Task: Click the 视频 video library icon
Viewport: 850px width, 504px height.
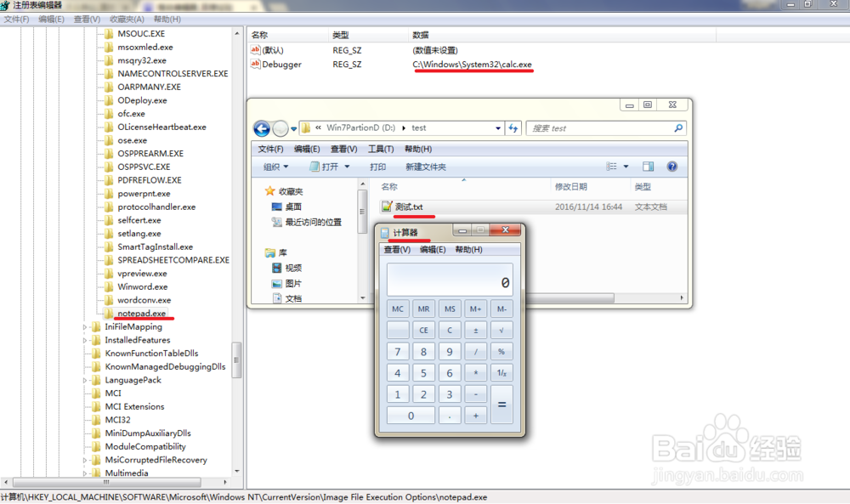Action: pos(277,268)
